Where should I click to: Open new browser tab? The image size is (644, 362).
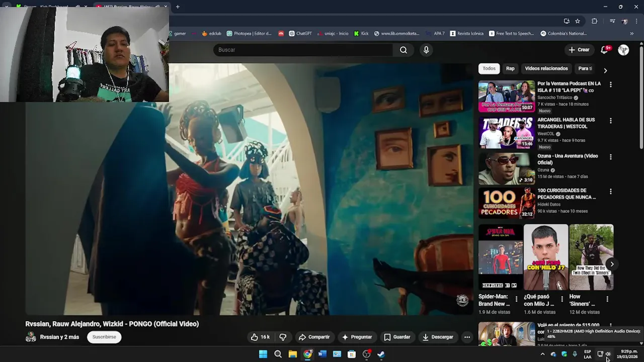click(178, 7)
